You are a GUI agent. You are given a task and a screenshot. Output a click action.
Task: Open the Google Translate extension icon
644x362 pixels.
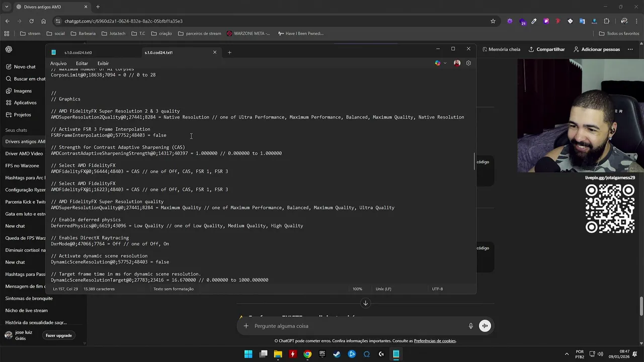(582, 21)
